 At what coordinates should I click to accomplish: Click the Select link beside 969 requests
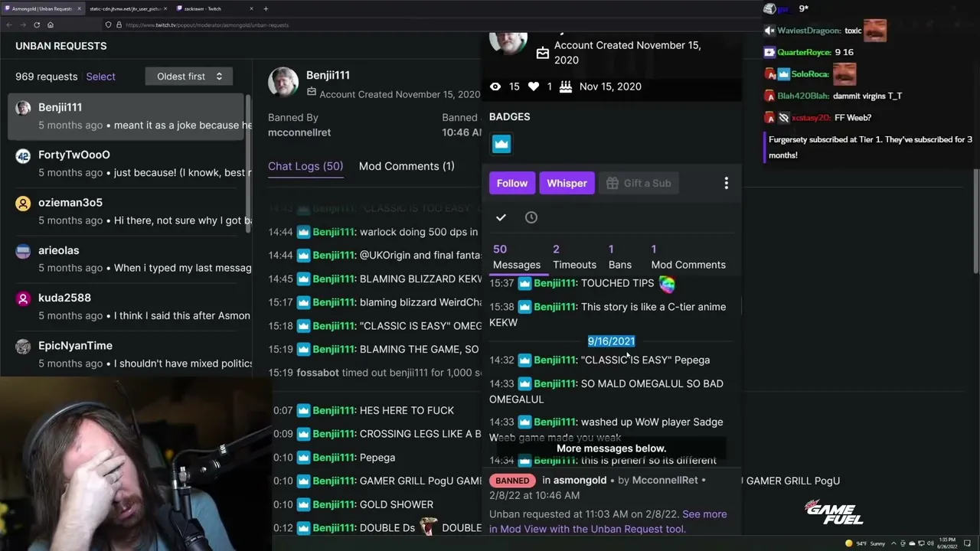click(100, 77)
